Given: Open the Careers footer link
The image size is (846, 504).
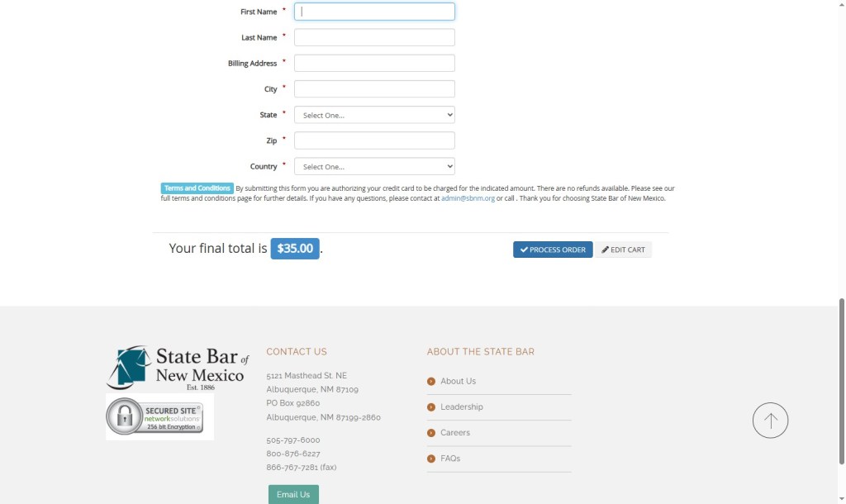Looking at the screenshot, I should 455,433.
